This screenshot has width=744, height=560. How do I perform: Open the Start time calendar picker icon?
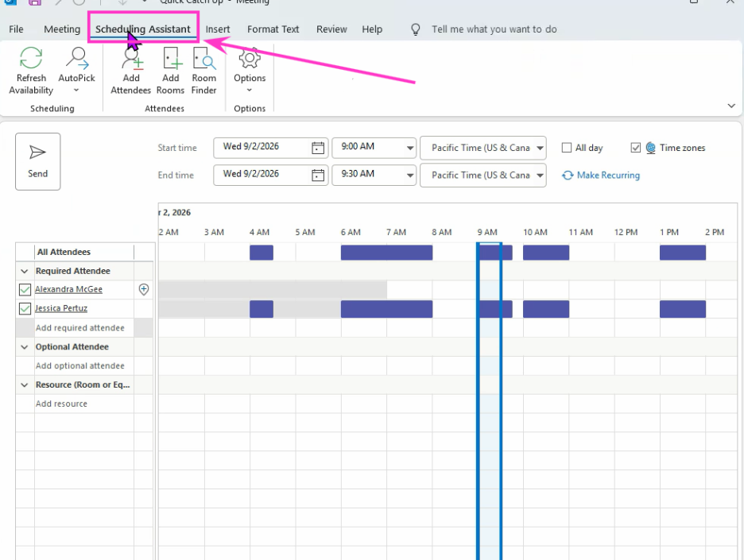[x=318, y=148]
